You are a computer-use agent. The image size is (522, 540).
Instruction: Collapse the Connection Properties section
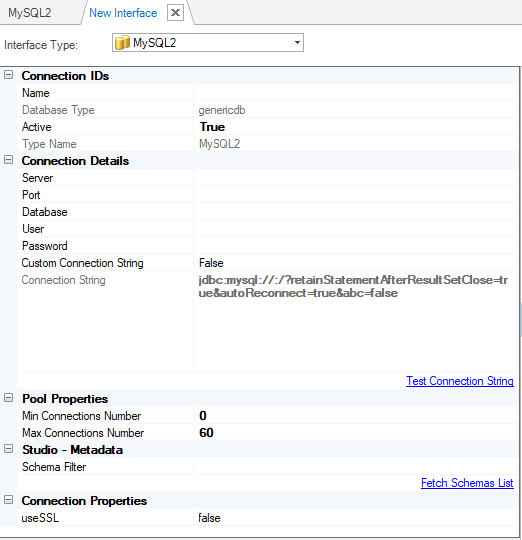click(9, 500)
